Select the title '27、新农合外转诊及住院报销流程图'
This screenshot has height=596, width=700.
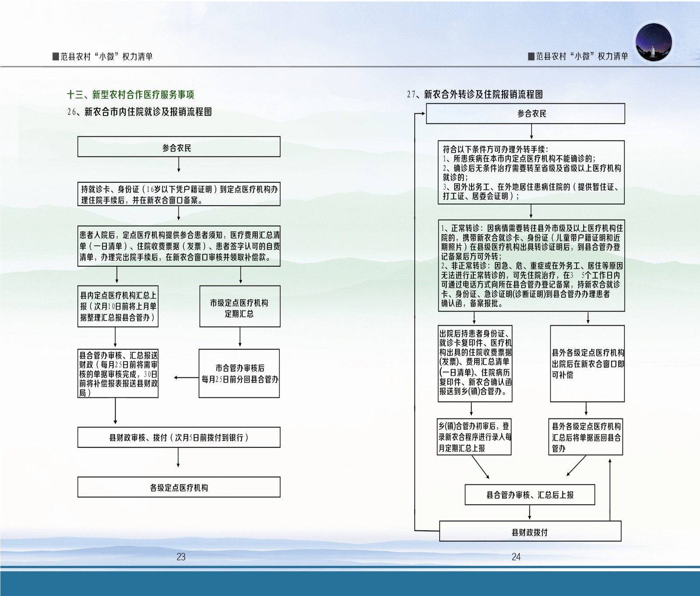point(475,94)
